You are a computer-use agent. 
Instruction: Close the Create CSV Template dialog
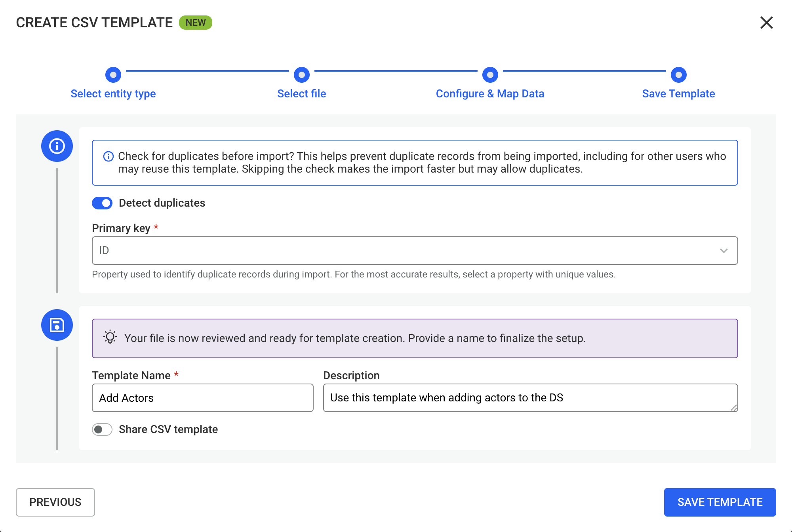[767, 23]
